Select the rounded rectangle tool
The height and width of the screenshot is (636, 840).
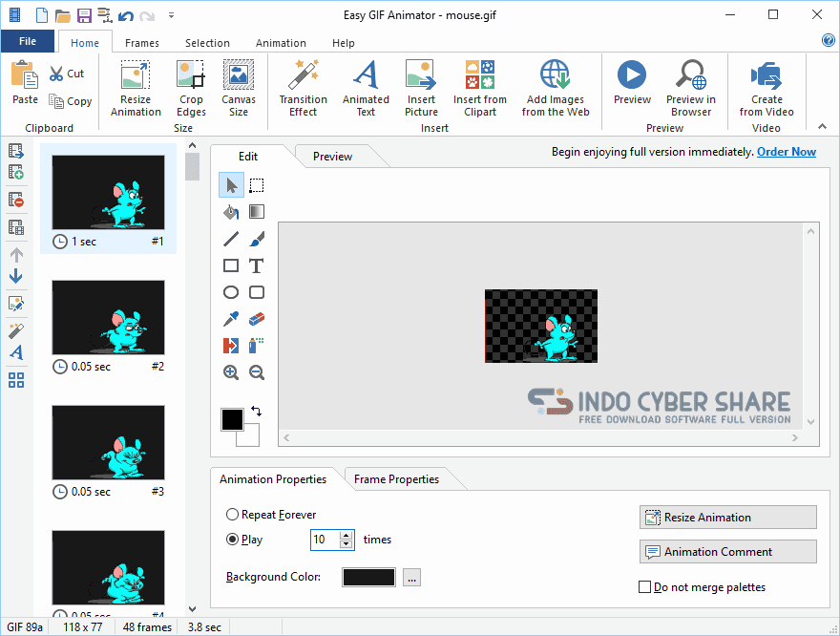(257, 292)
